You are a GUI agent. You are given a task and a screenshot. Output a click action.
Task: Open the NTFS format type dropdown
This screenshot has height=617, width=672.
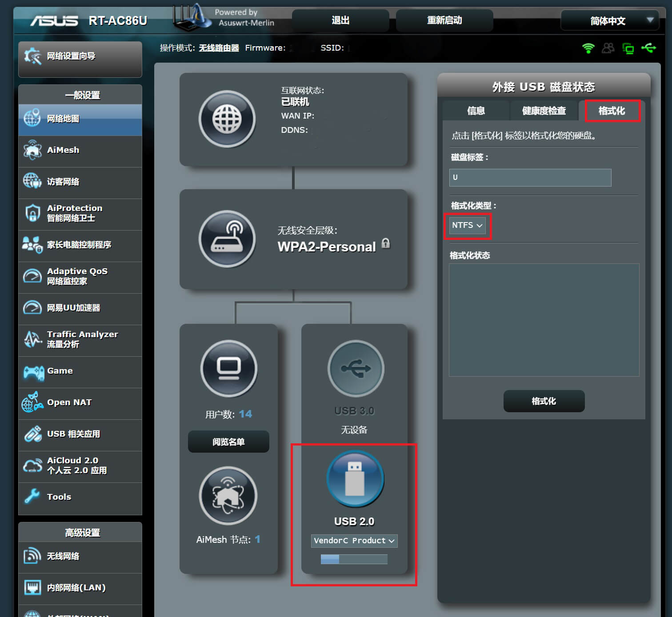(467, 225)
